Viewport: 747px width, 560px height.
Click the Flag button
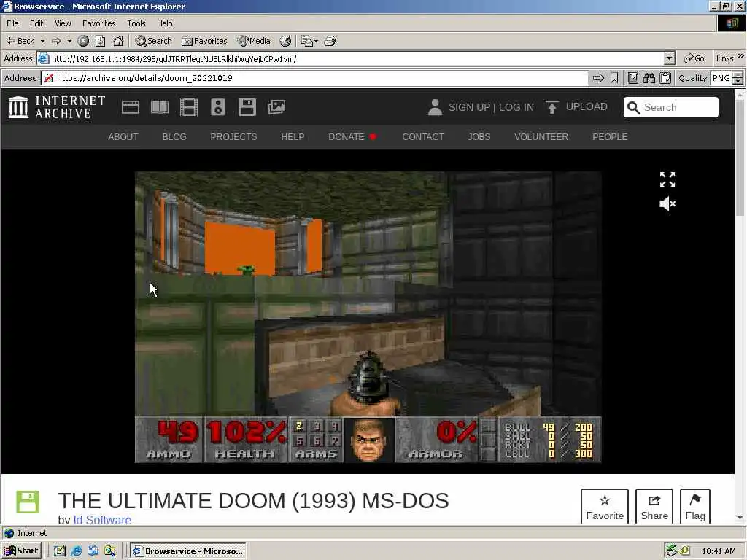695,507
